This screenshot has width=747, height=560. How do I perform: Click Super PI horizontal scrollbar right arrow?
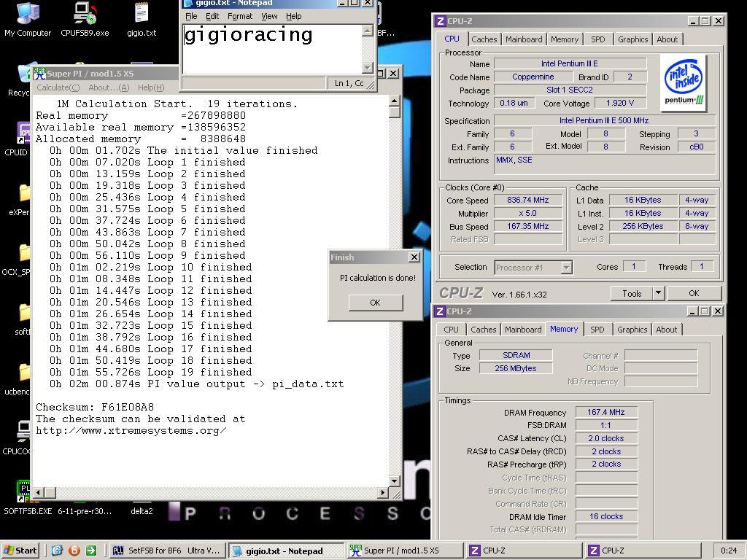(383, 492)
